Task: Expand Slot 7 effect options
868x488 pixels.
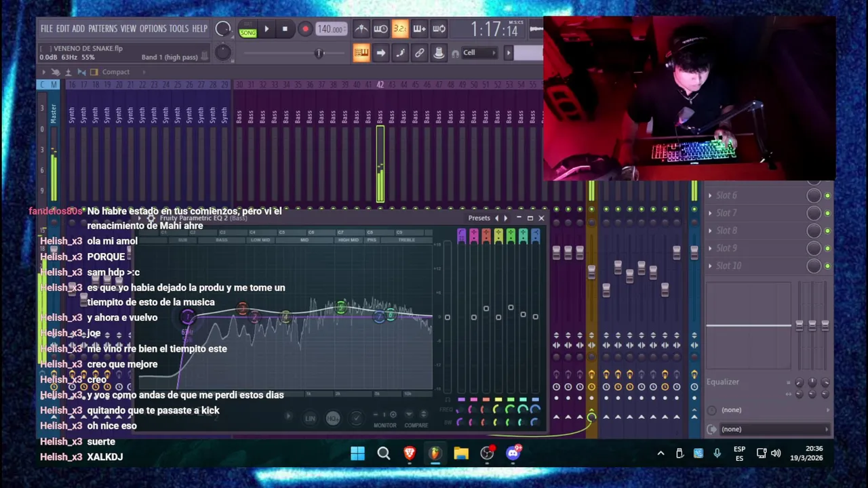Action: point(710,213)
